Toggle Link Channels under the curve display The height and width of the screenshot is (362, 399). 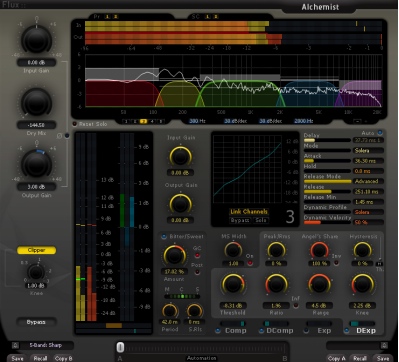click(249, 212)
